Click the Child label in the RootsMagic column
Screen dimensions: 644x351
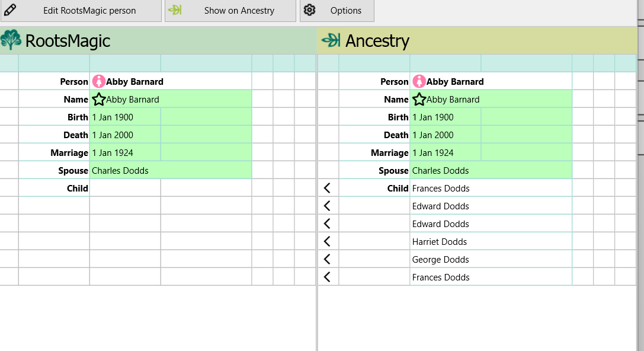pyautogui.click(x=77, y=188)
